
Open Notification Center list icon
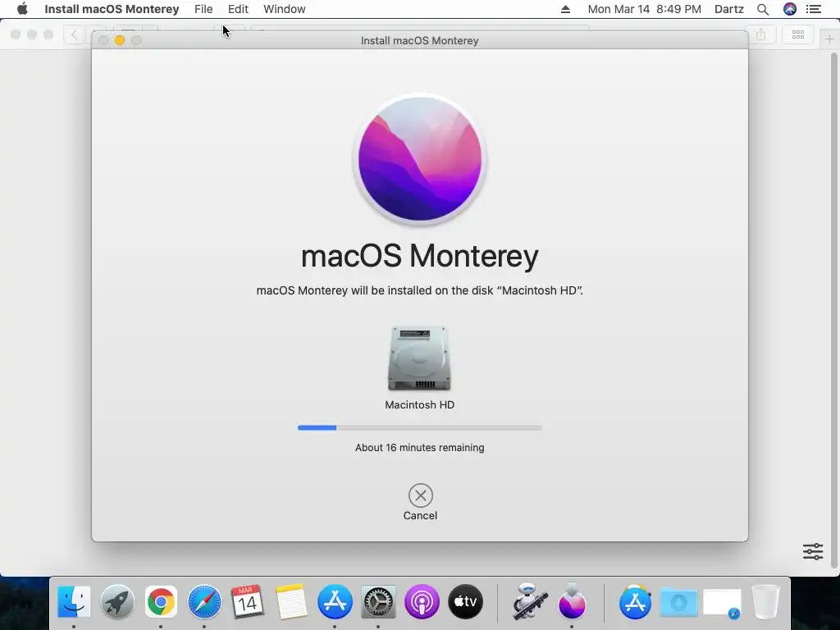tap(814, 9)
